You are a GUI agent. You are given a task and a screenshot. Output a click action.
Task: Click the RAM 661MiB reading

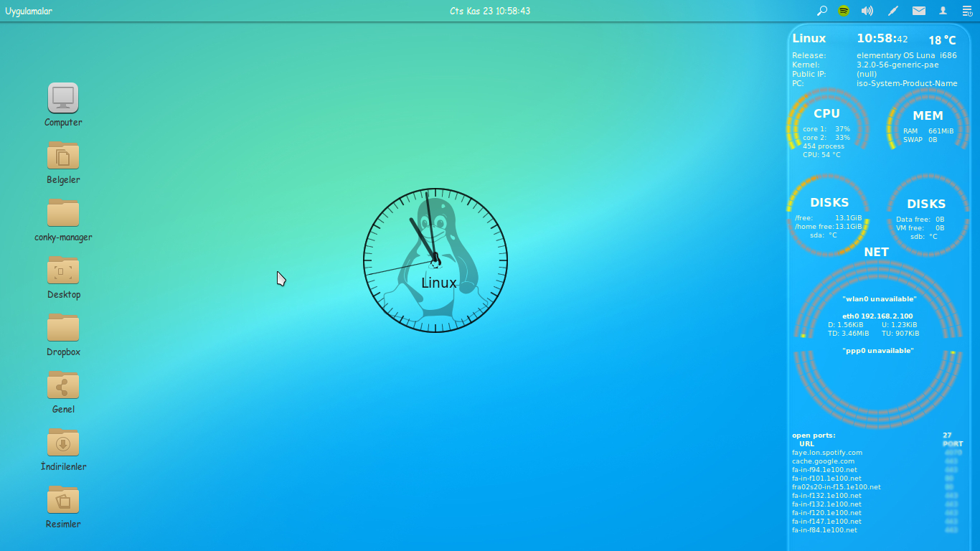[x=928, y=131]
